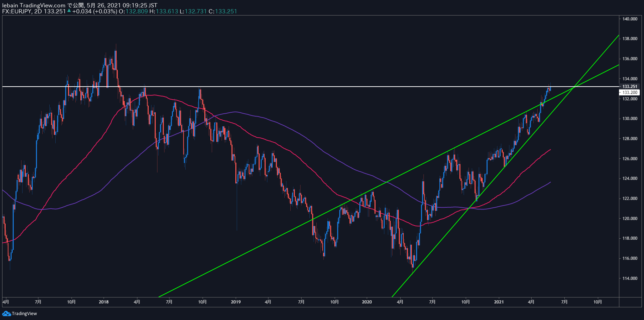Click the 124.000 price axis label
This screenshot has width=644, height=320.
630,178
